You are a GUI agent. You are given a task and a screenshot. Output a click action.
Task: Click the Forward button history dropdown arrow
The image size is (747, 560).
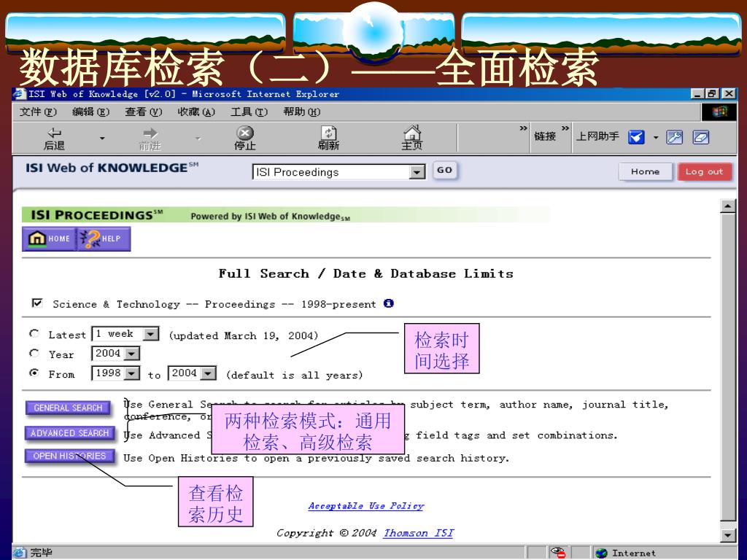point(198,138)
